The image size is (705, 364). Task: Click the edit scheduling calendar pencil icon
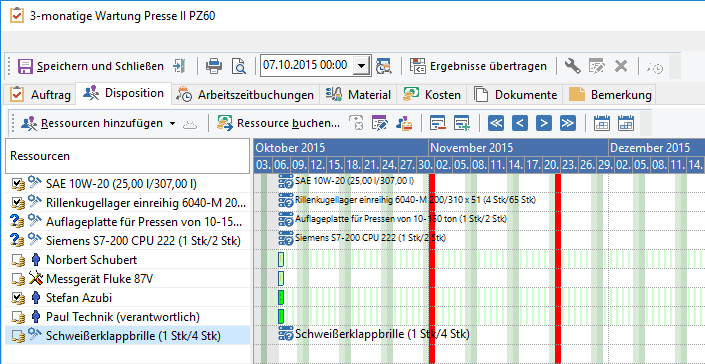(380, 123)
